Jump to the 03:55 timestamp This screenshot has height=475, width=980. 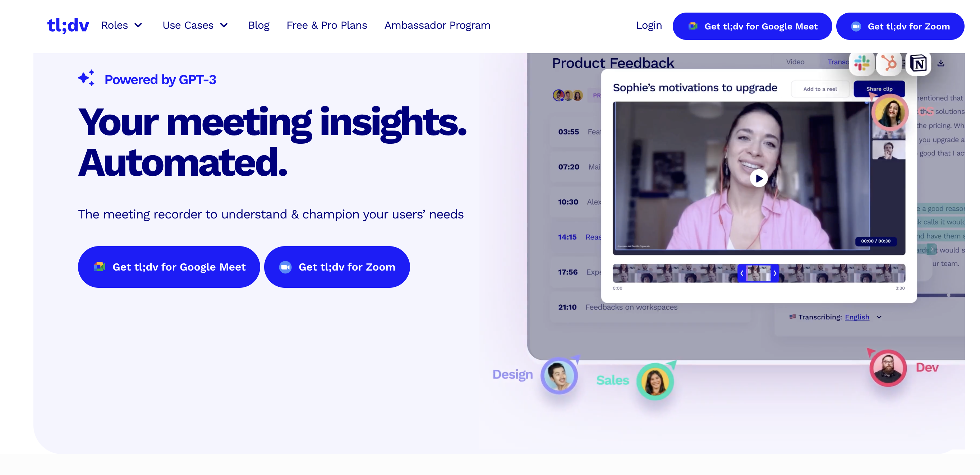point(569,132)
